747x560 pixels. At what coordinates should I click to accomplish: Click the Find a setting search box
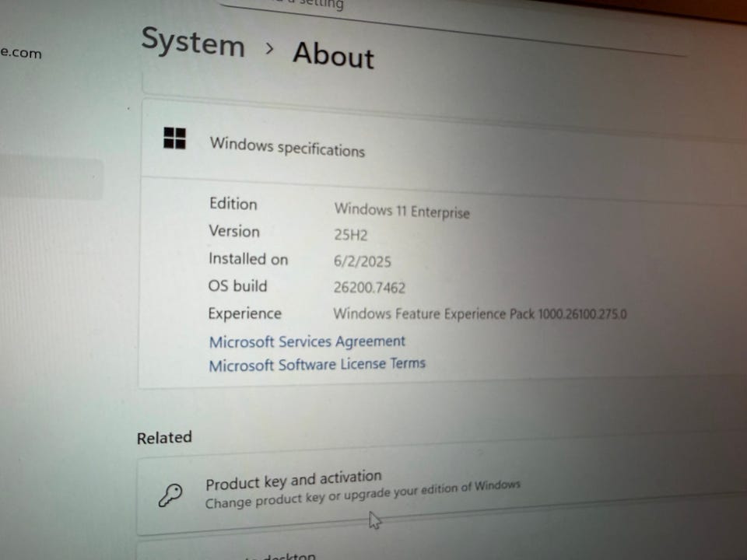[x=453, y=24]
